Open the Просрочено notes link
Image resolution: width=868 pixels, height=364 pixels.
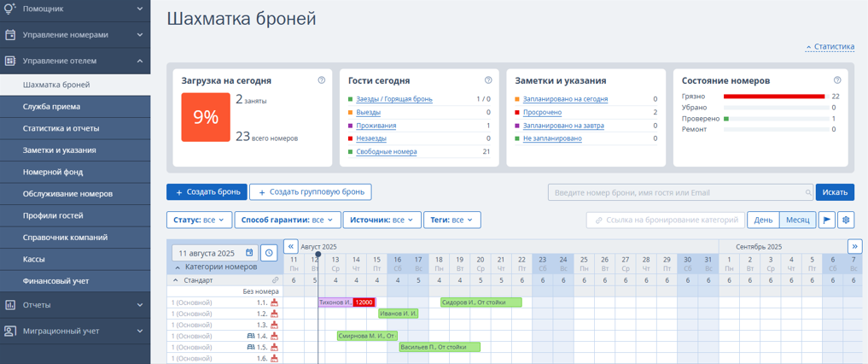[x=543, y=113]
